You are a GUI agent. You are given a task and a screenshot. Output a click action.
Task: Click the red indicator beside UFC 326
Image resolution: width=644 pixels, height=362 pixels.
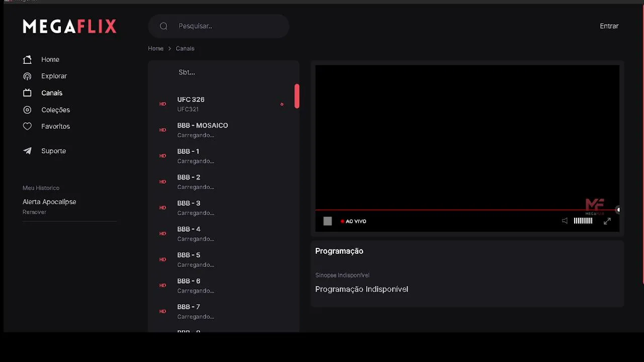(282, 104)
